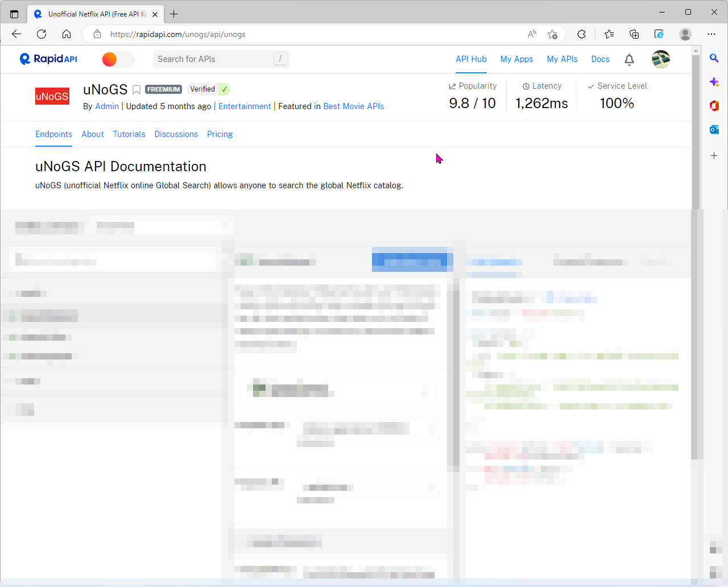Screen dimensions: 728x587
Task: Open the Best Movie APIs link
Action: (354, 106)
